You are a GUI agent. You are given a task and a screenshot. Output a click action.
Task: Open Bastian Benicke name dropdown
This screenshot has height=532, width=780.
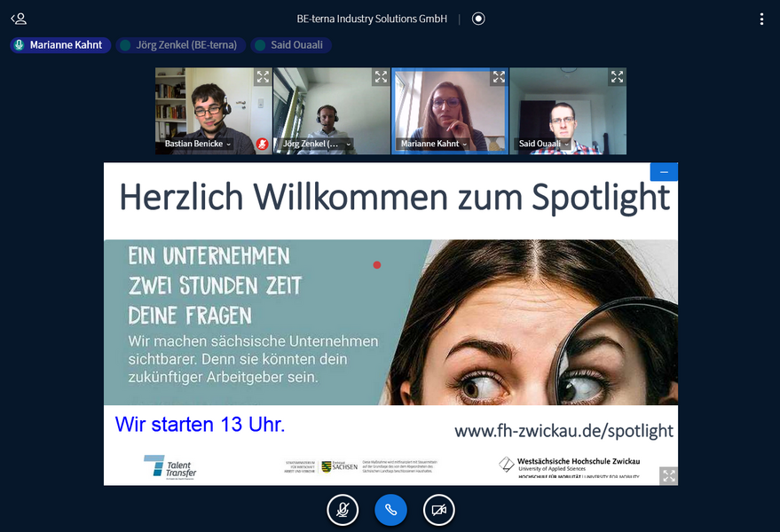198,144
